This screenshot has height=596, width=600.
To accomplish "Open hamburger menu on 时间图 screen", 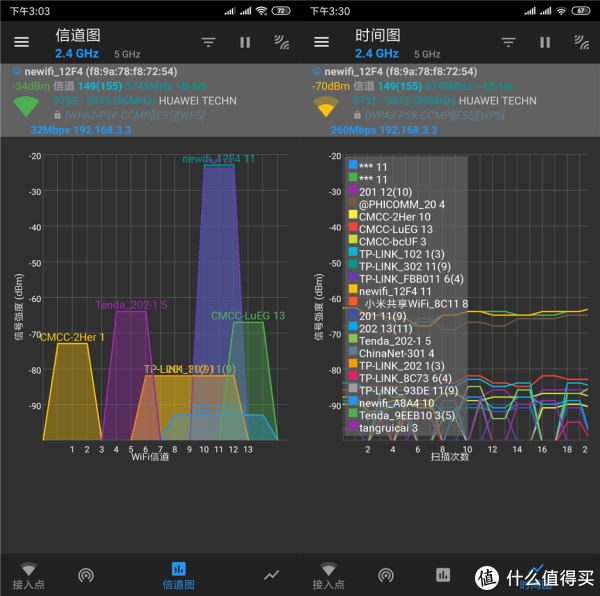I will point(321,43).
